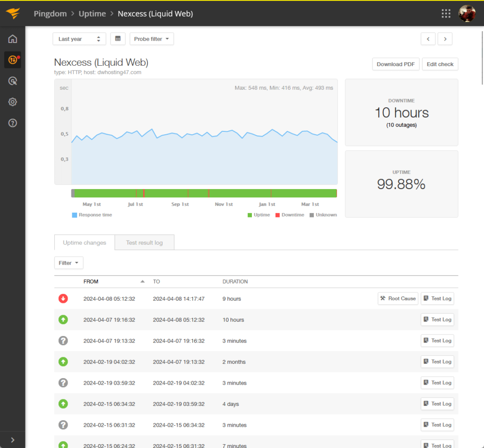This screenshot has width=484, height=448.
Task: Open Test Log for the 2 months row
Action: click(x=437, y=362)
